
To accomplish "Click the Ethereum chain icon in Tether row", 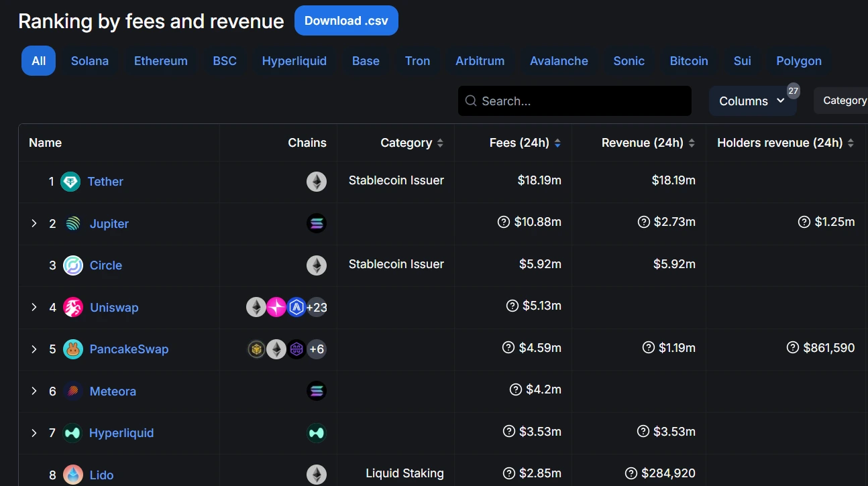I will [x=317, y=182].
